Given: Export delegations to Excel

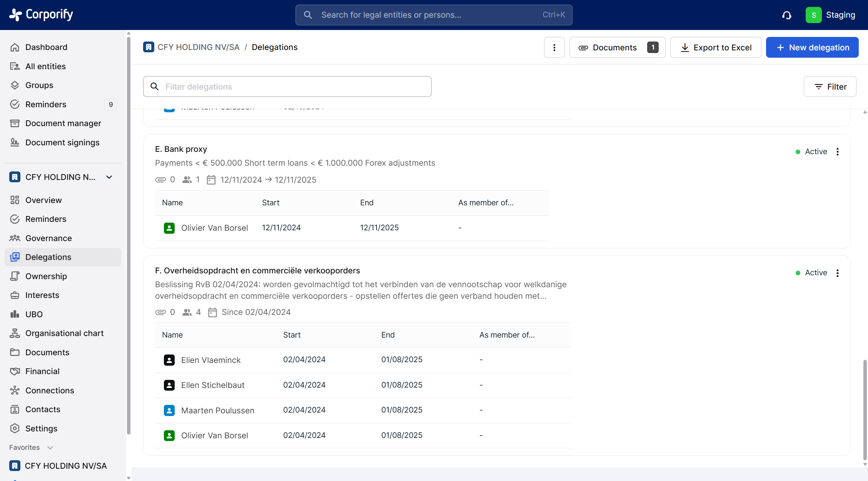Looking at the screenshot, I should pyautogui.click(x=716, y=47).
